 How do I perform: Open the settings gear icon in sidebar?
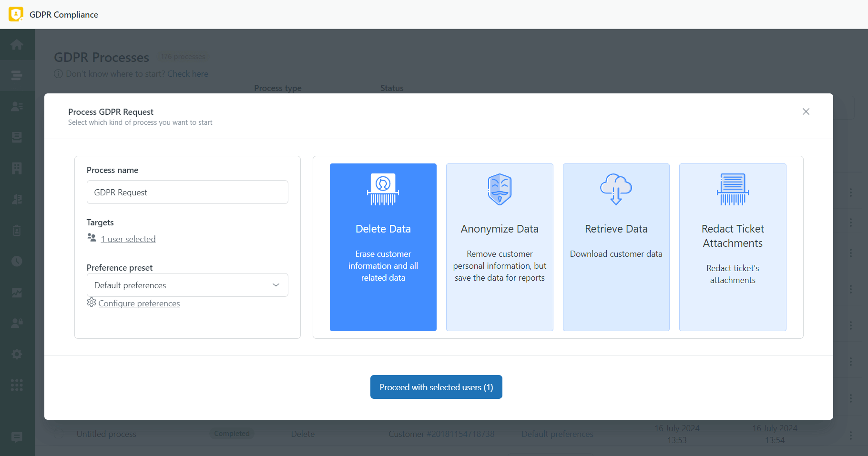(17, 354)
